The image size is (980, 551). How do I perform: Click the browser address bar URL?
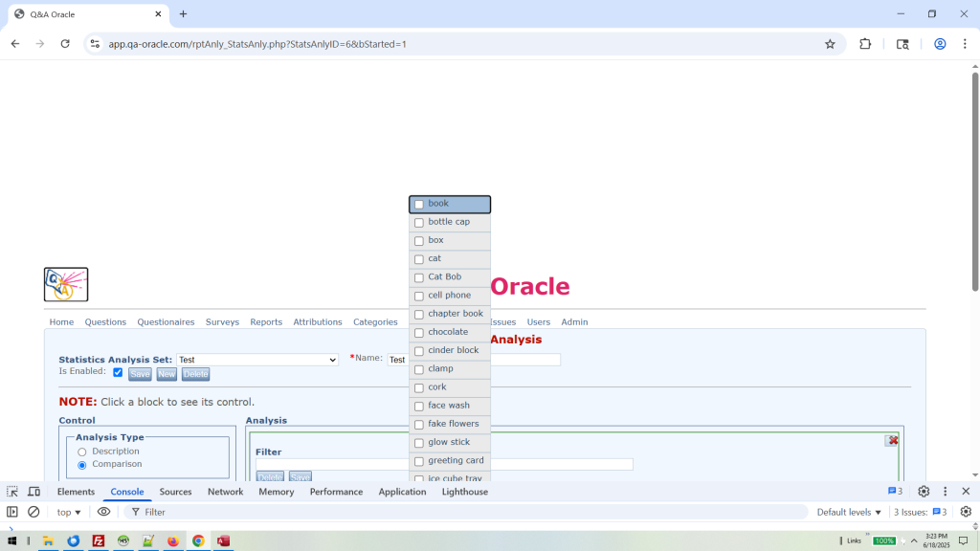257,44
